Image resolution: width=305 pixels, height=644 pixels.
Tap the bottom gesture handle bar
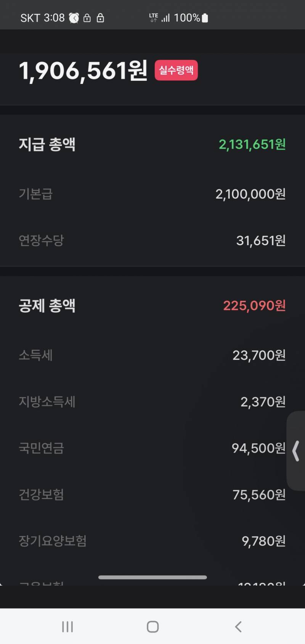point(152,577)
